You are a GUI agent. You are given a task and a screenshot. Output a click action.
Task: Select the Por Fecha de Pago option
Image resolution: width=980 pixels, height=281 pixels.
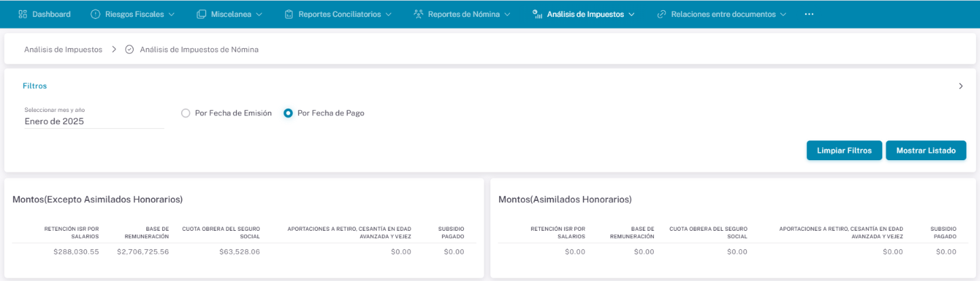288,113
